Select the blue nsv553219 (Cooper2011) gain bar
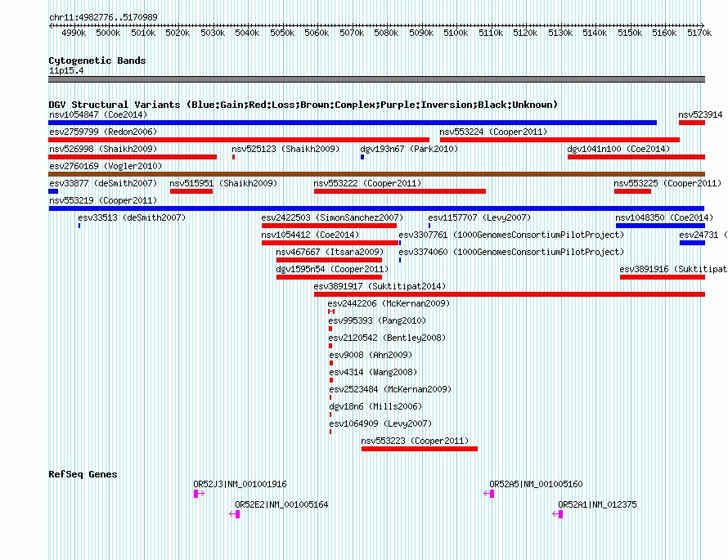The height and width of the screenshot is (560, 728). [376, 208]
